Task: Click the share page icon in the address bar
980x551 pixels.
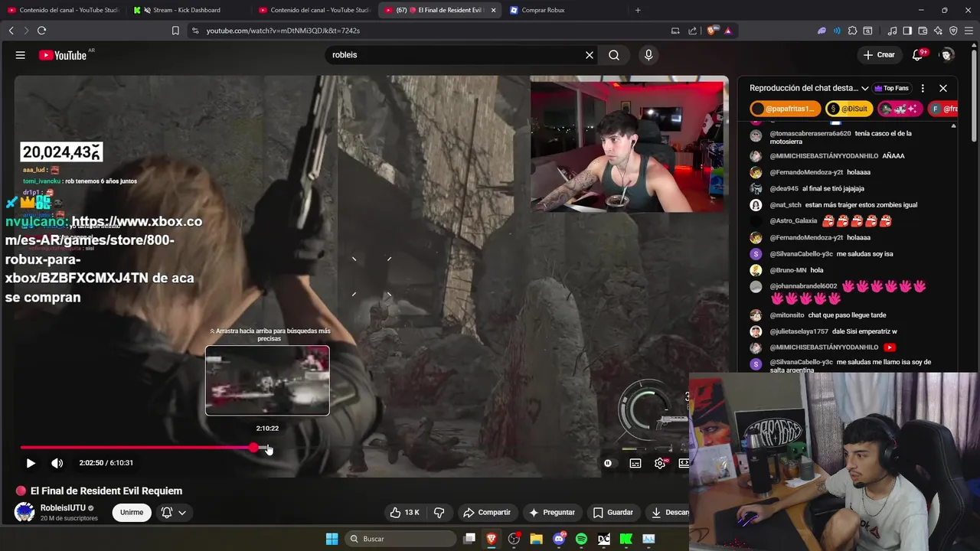Action: tap(693, 31)
